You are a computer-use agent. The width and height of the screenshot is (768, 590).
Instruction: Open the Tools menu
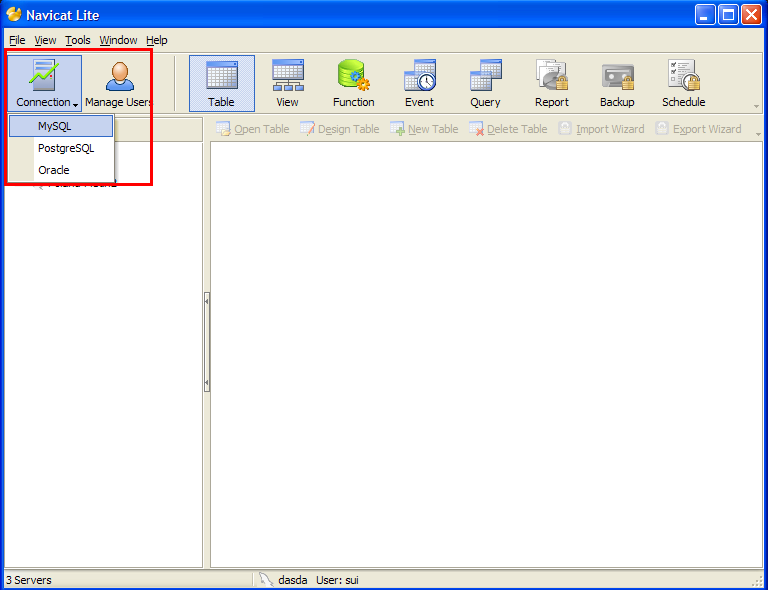tap(78, 40)
